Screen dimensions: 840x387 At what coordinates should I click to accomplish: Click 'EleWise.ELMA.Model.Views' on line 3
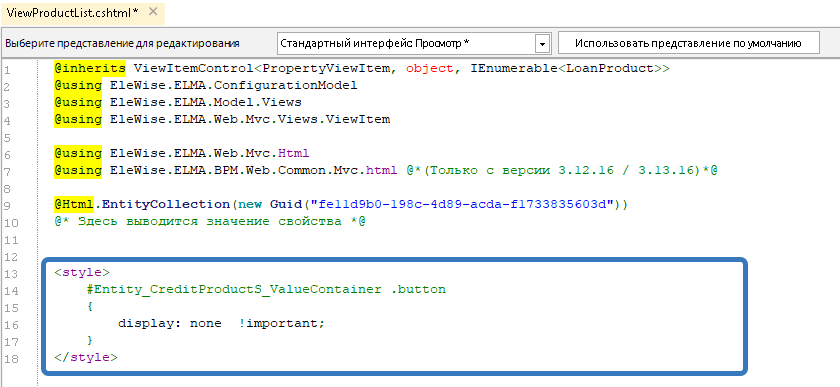point(206,102)
